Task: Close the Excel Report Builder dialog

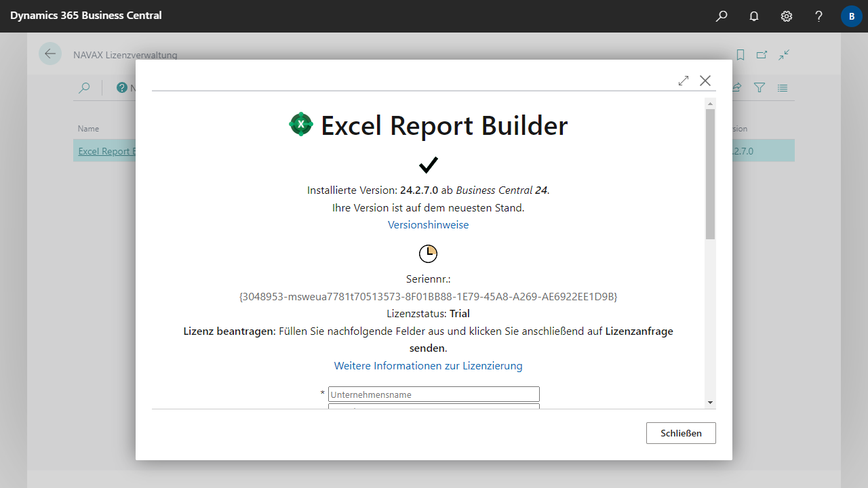Action: coord(705,81)
